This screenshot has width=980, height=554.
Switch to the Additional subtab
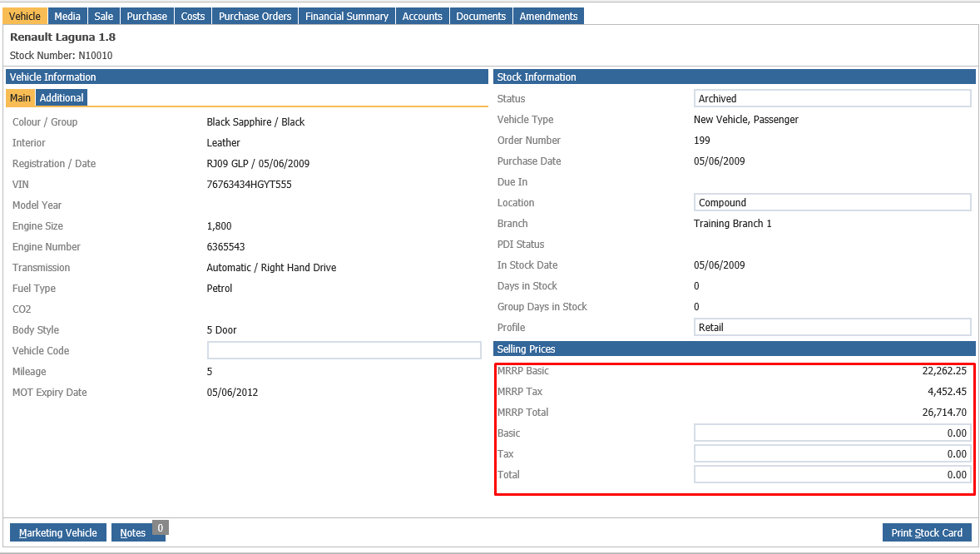[62, 97]
